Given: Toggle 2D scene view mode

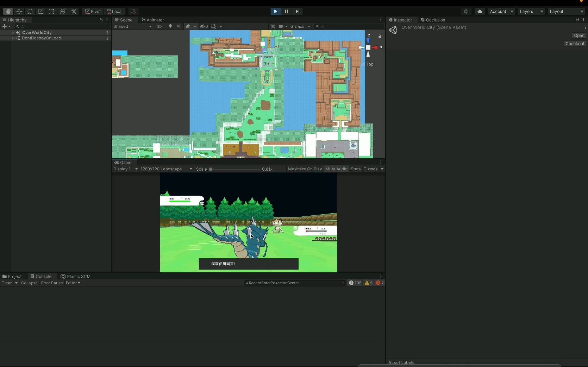Looking at the screenshot, I should coord(159,26).
